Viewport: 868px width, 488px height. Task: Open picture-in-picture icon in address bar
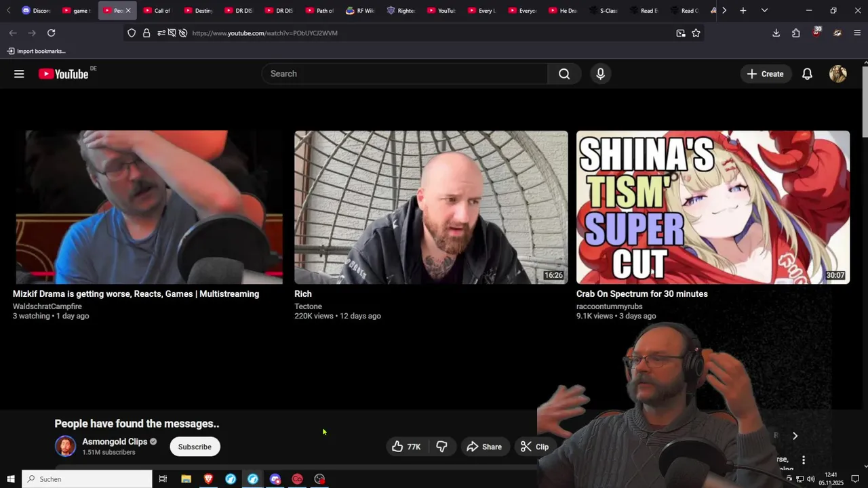pyautogui.click(x=681, y=33)
